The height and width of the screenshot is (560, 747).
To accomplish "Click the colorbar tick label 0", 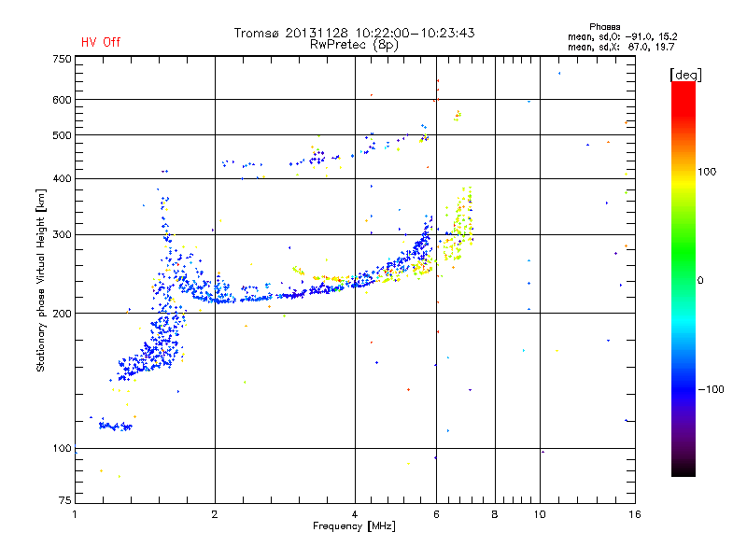I will (x=700, y=281).
